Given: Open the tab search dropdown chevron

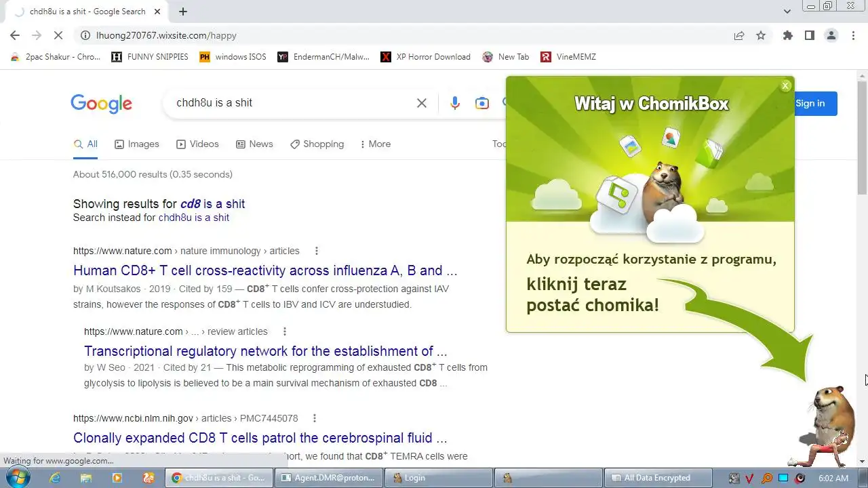Looking at the screenshot, I should 787,12.
